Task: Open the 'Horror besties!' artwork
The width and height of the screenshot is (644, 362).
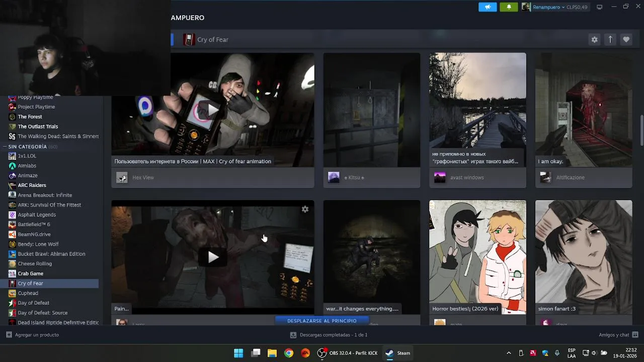Action: click(477, 257)
